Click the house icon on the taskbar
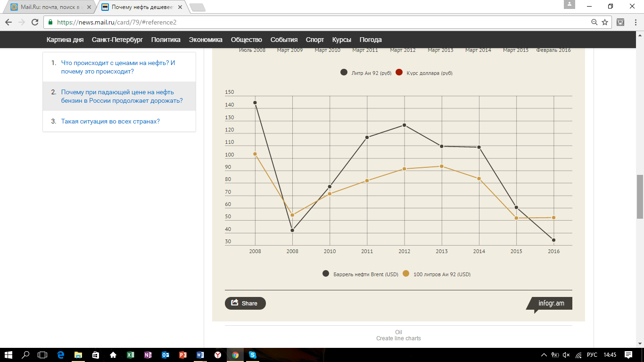 coord(113,355)
